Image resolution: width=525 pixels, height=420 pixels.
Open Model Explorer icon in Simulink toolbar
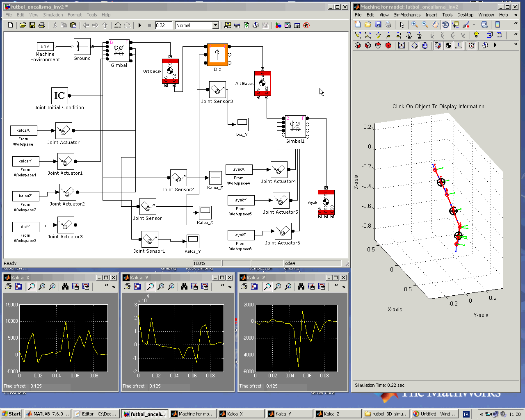coord(288,25)
